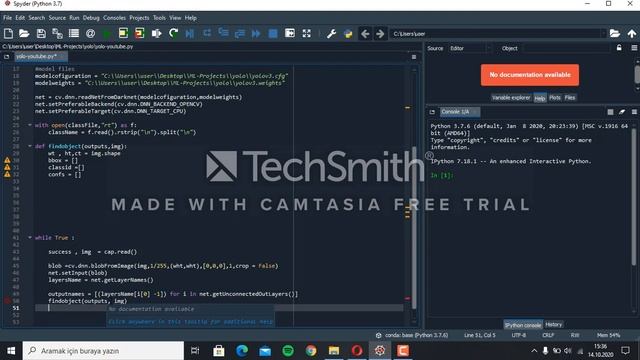This screenshot has width=640, height=360.
Task: Switch to the Files tab
Action: pos(570,98)
